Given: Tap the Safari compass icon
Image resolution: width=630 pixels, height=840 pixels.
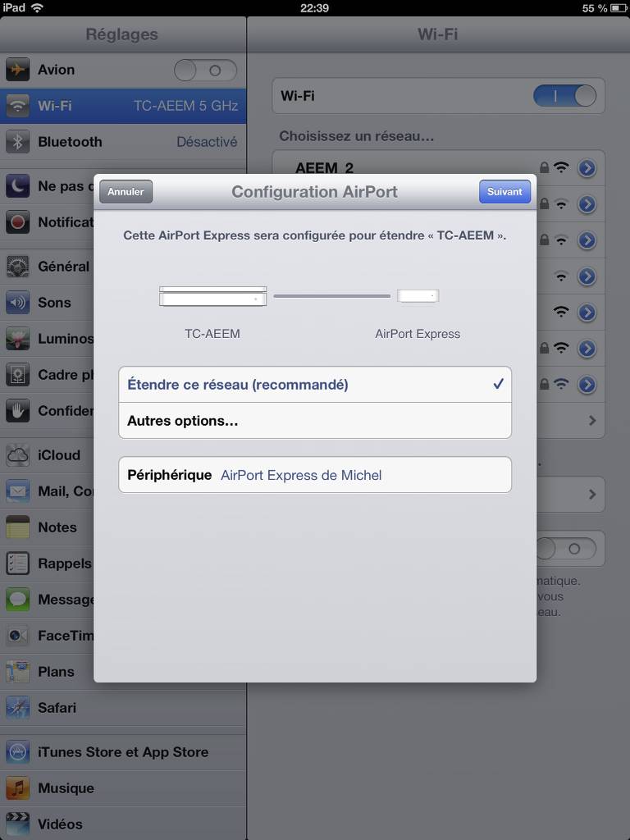Looking at the screenshot, I should 18,708.
